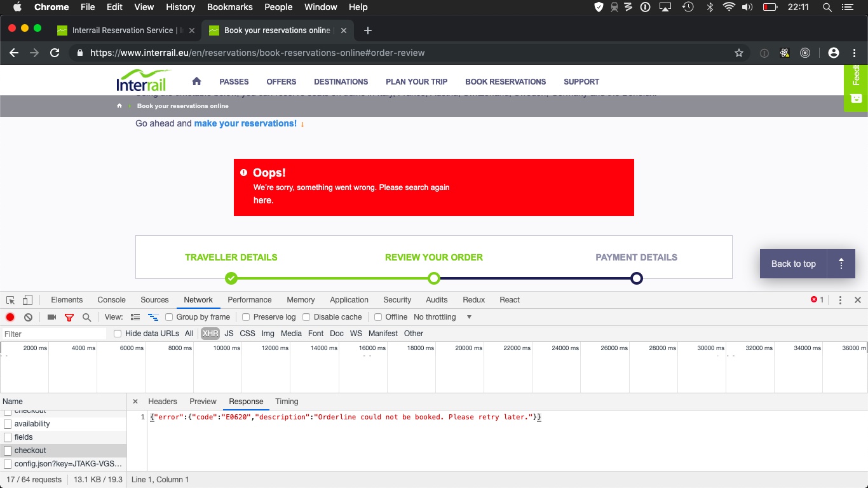Click the capture screenshots camera icon
The width and height of the screenshot is (868, 488).
[52, 317]
